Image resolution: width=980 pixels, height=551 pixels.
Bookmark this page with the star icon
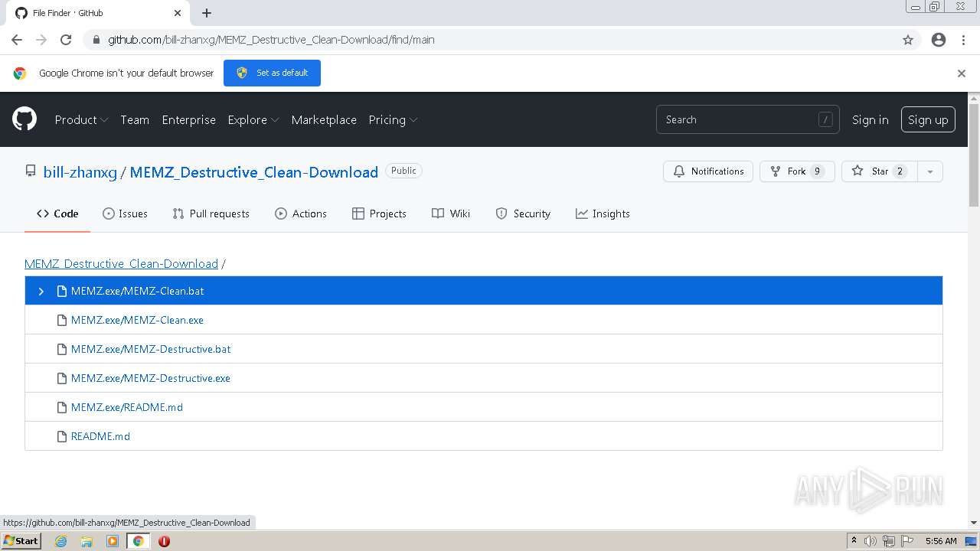908,40
